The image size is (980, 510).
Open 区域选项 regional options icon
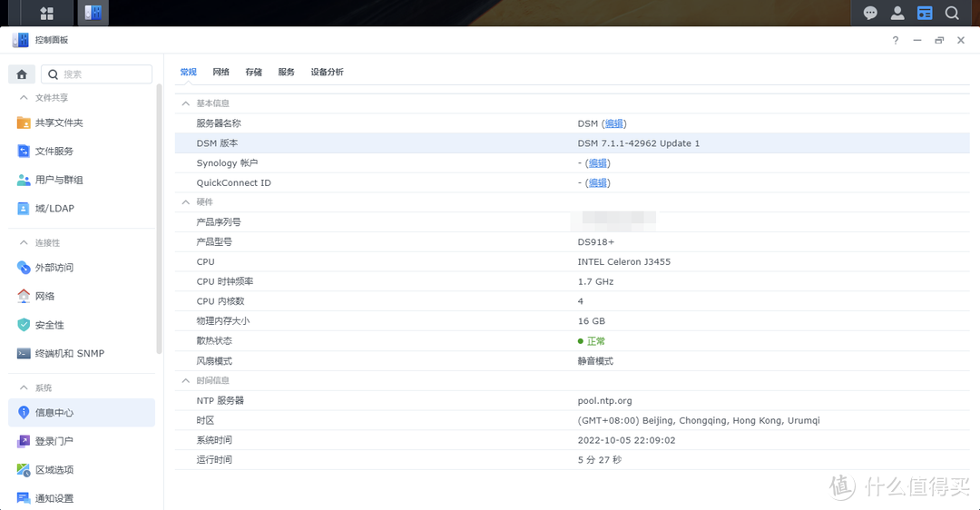23,470
